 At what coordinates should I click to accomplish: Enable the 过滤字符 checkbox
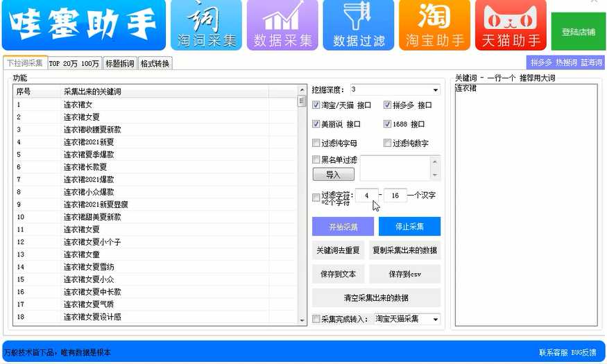316,198
